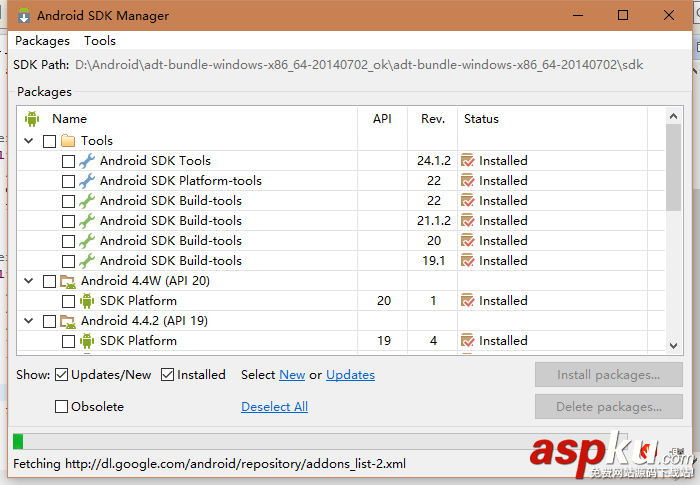
Task: Click the Android 4.4.2 folder icon
Action: tap(68, 321)
